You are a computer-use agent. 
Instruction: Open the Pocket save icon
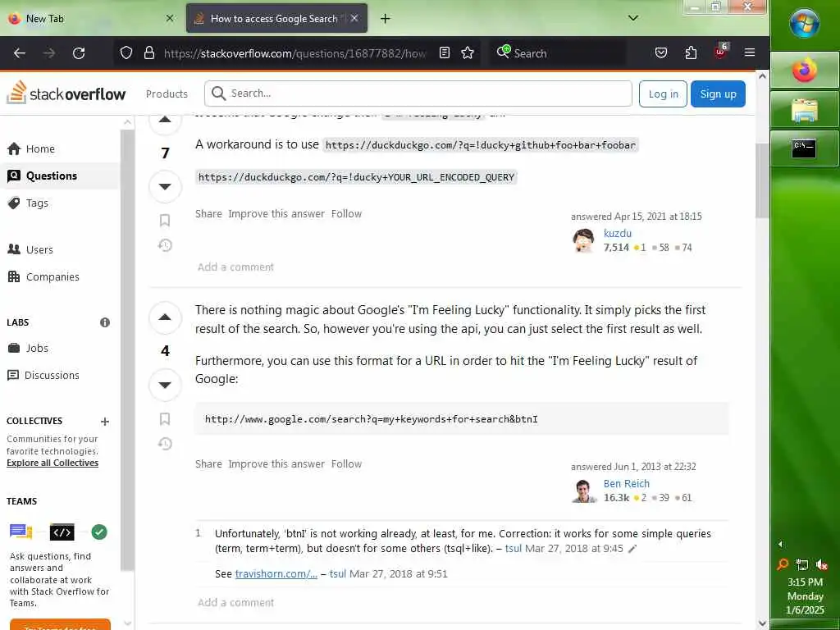[661, 53]
